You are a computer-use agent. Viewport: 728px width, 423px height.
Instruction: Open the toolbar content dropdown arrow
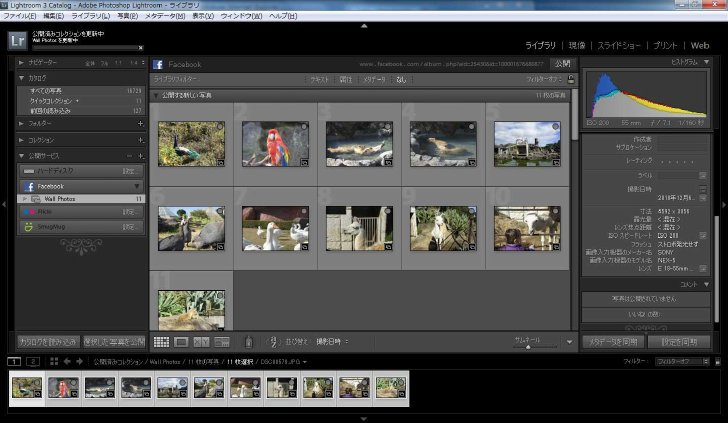pos(570,342)
